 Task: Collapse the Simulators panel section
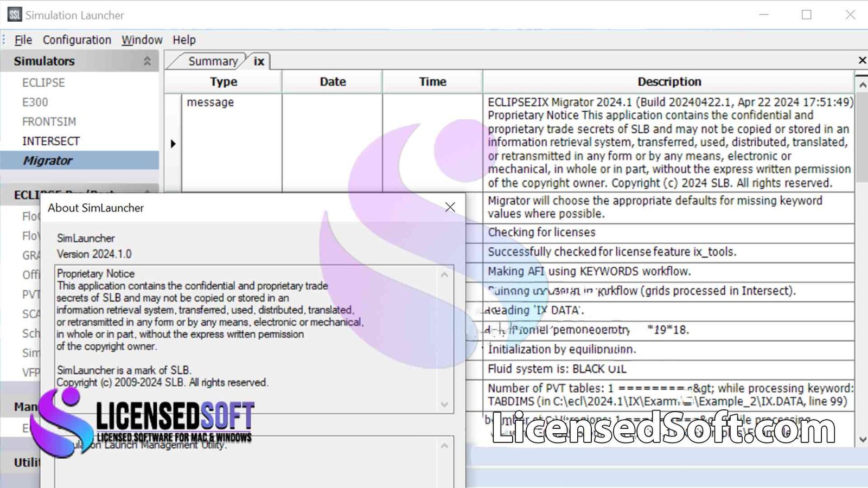147,61
